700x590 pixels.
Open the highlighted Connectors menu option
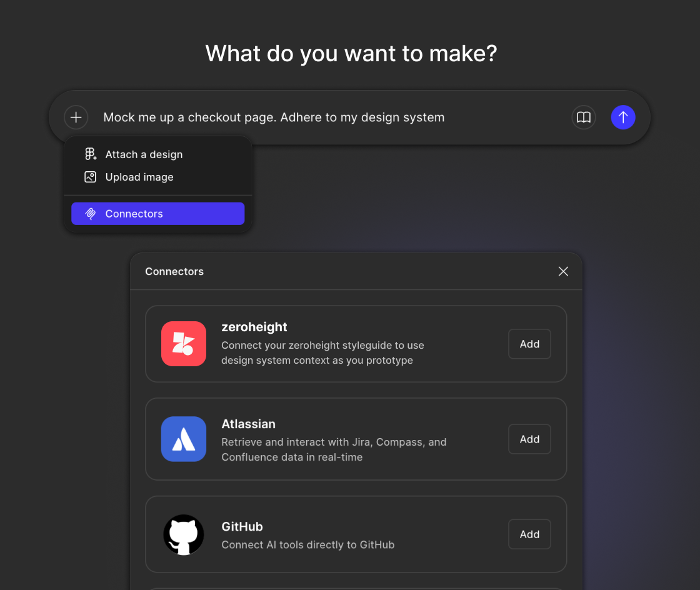(157, 213)
